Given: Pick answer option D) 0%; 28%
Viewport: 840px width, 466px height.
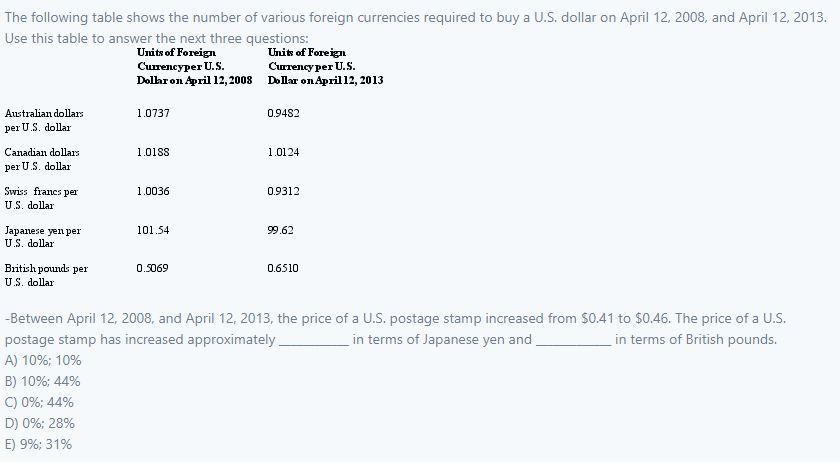Looking at the screenshot, I should pyautogui.click(x=40, y=423).
